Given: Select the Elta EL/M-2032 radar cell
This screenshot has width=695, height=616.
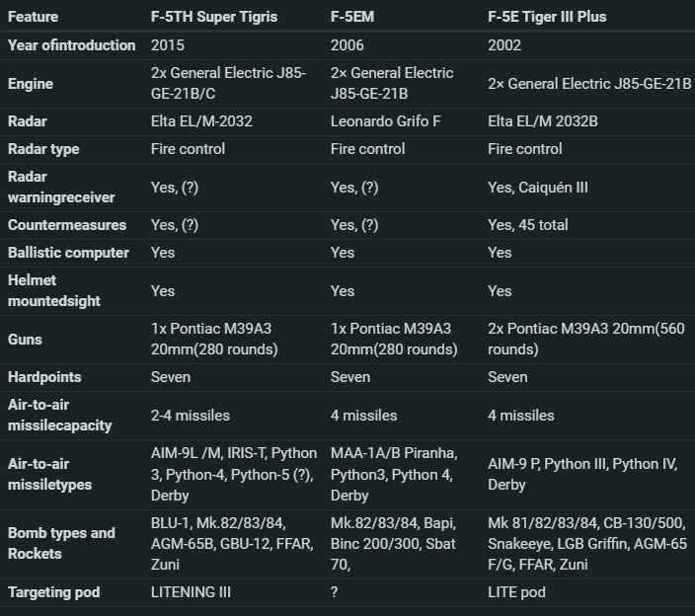Looking at the screenshot, I should click(201, 121).
